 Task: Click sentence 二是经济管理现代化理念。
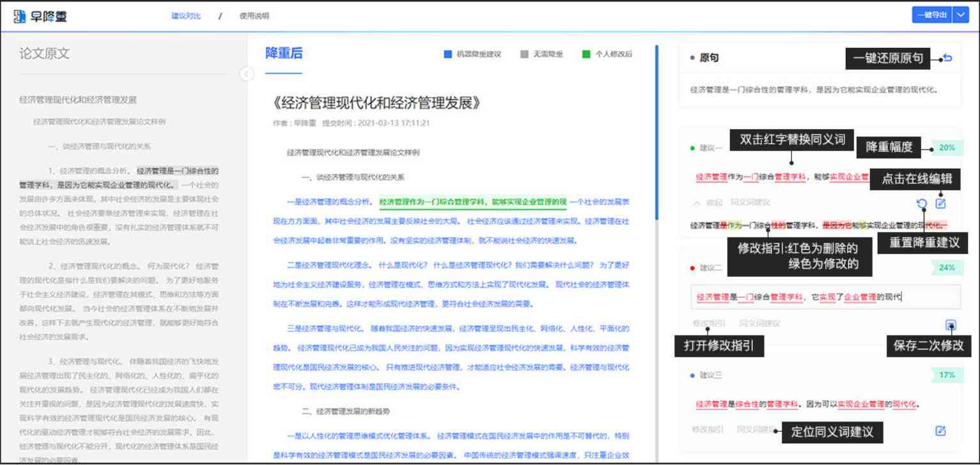(x=329, y=265)
